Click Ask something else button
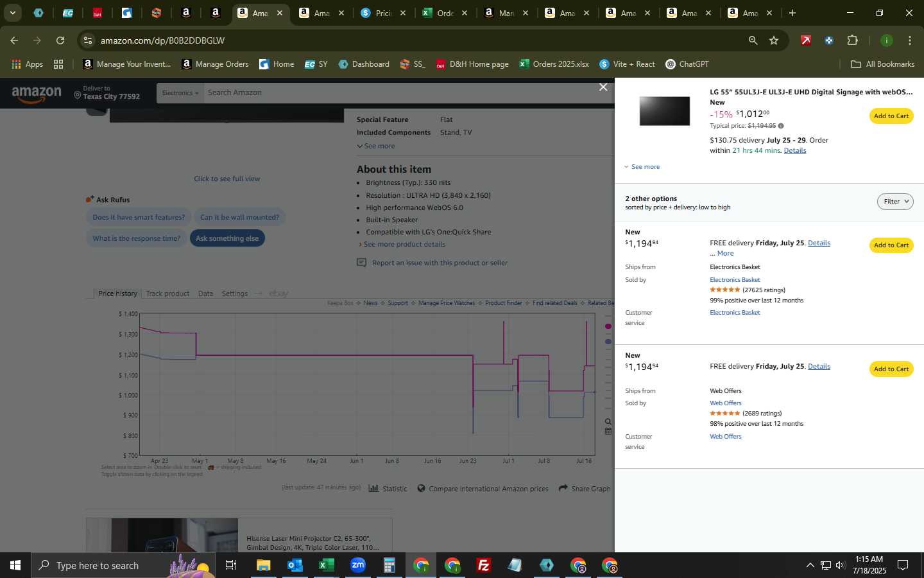The height and width of the screenshot is (578, 924). coord(227,238)
